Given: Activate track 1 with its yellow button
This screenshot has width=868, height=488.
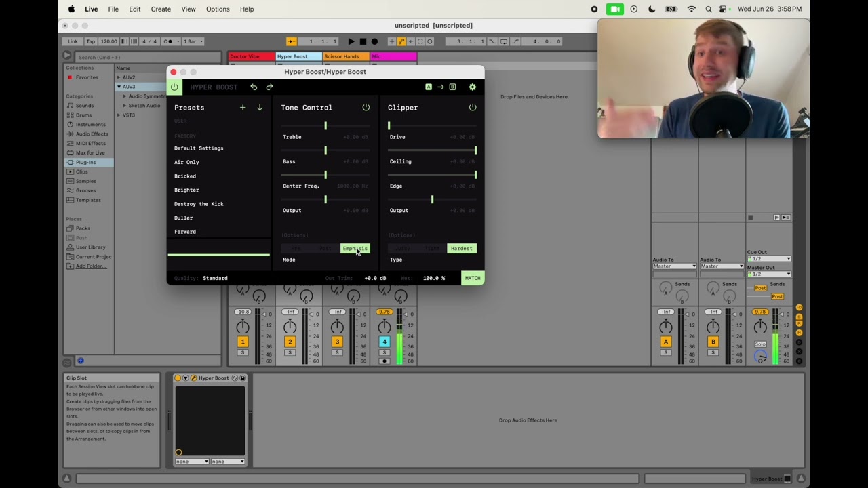Looking at the screenshot, I should pos(242,342).
